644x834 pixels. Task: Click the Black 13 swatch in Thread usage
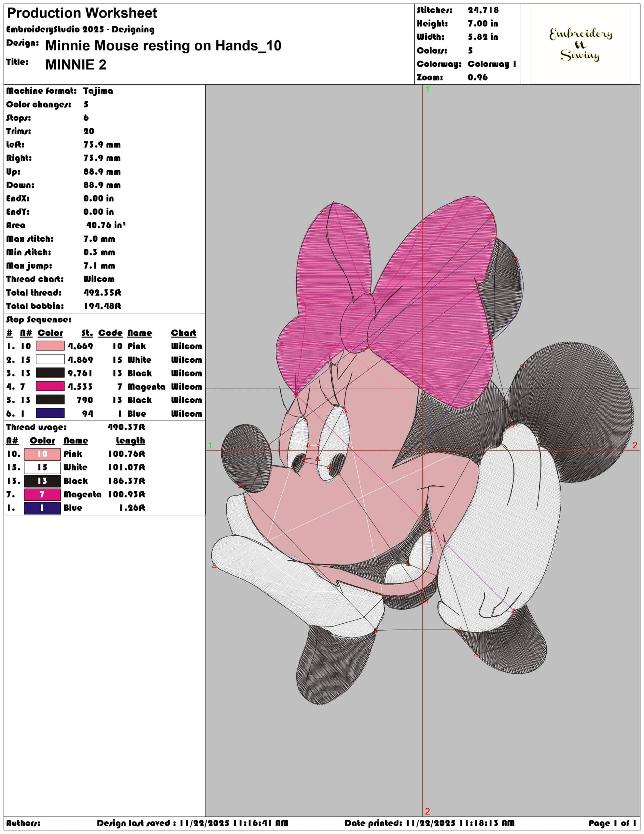(42, 481)
